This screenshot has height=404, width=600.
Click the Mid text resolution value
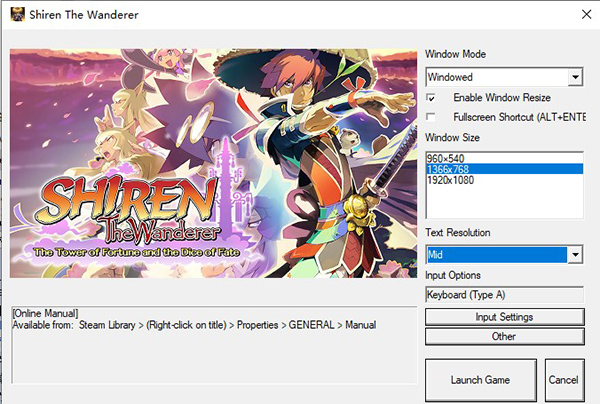tap(497, 254)
